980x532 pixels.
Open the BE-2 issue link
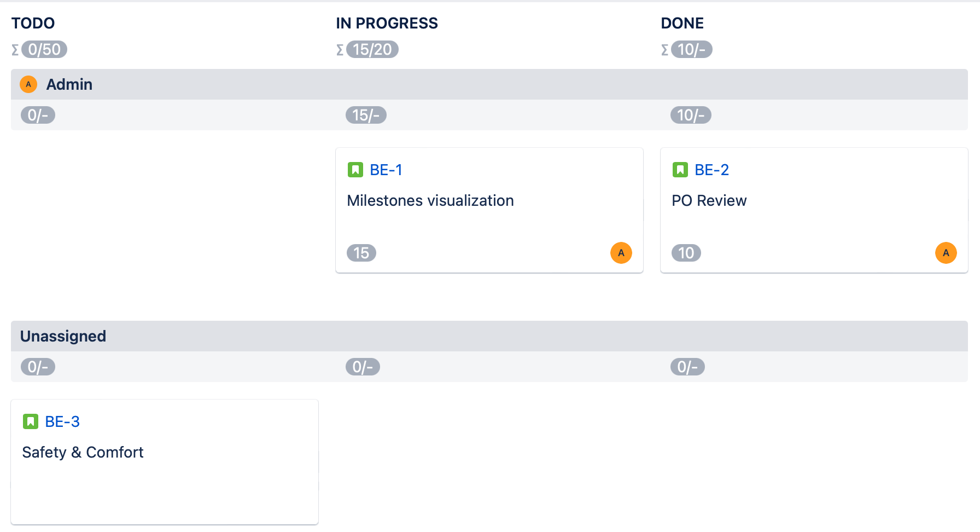click(x=711, y=170)
